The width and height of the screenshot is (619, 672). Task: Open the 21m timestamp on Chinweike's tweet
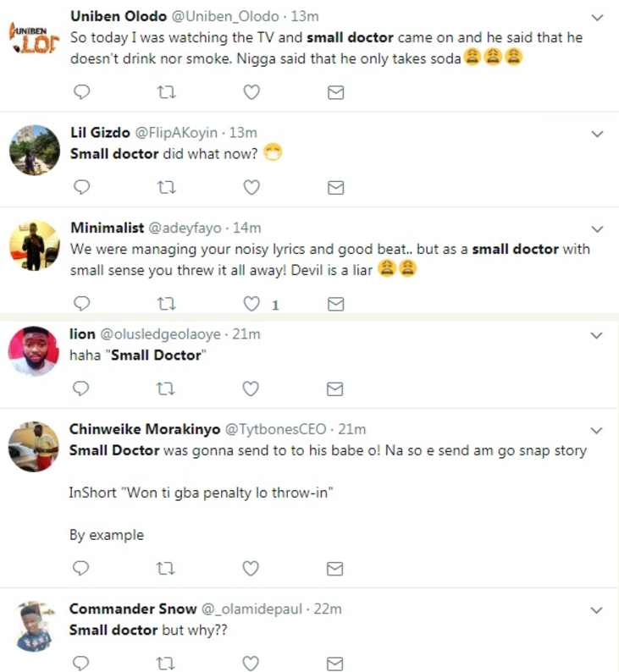point(352,429)
